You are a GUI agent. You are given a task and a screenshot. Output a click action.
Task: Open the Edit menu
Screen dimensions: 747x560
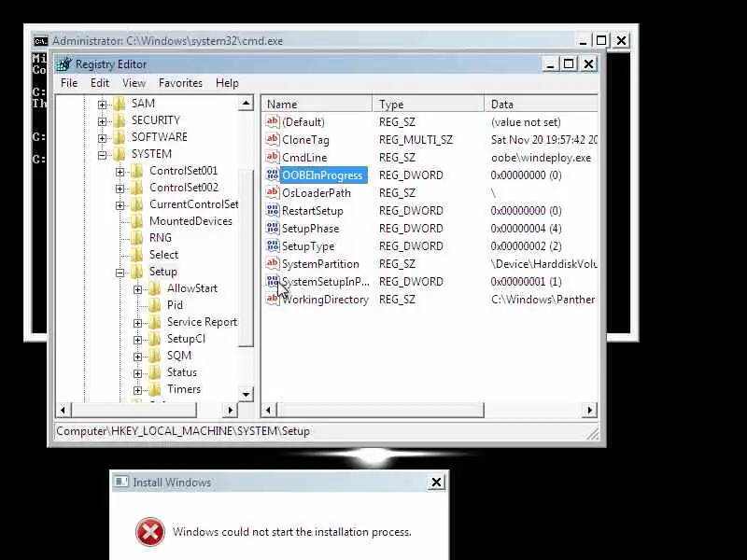(x=100, y=83)
